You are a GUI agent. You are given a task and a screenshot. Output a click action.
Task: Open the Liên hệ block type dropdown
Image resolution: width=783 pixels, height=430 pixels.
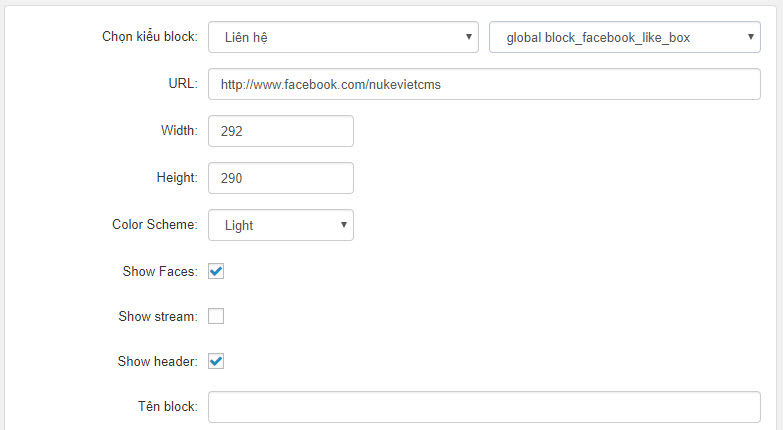pyautogui.click(x=343, y=37)
